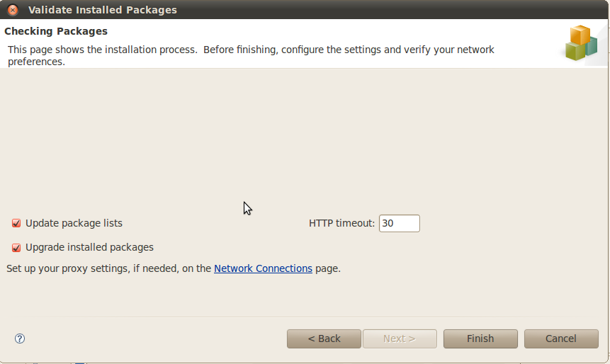
Task: Click the proxy settings instruction sentence
Action: coord(174,268)
